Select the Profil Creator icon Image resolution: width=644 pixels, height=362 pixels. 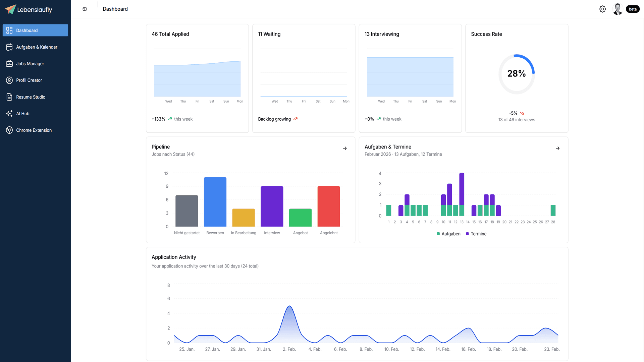[x=9, y=80]
